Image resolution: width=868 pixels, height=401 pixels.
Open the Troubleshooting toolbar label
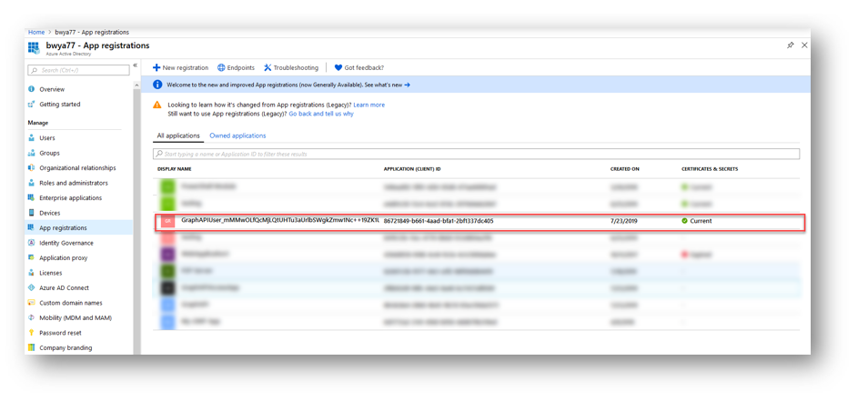tap(297, 67)
